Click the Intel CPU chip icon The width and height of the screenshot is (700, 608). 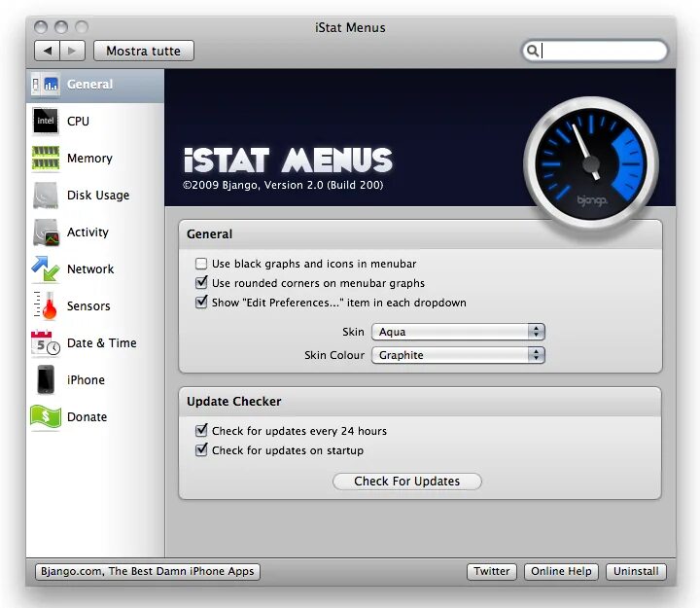[x=46, y=121]
